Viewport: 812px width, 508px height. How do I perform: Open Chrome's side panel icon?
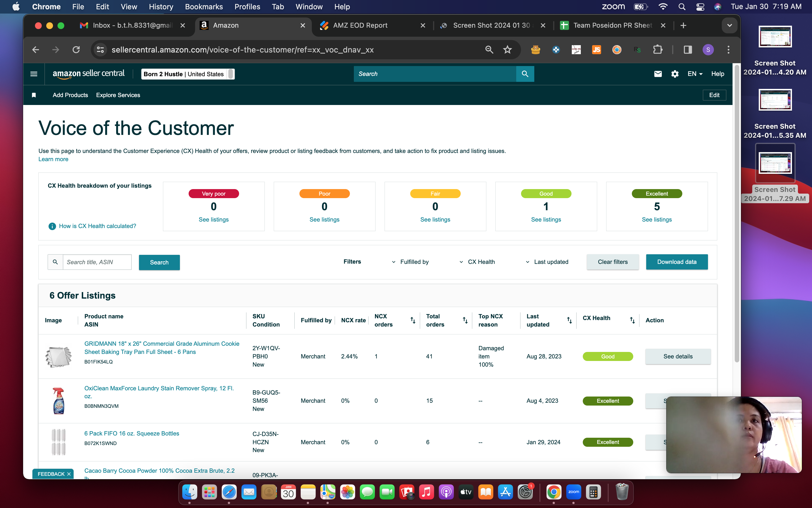pyautogui.click(x=688, y=50)
